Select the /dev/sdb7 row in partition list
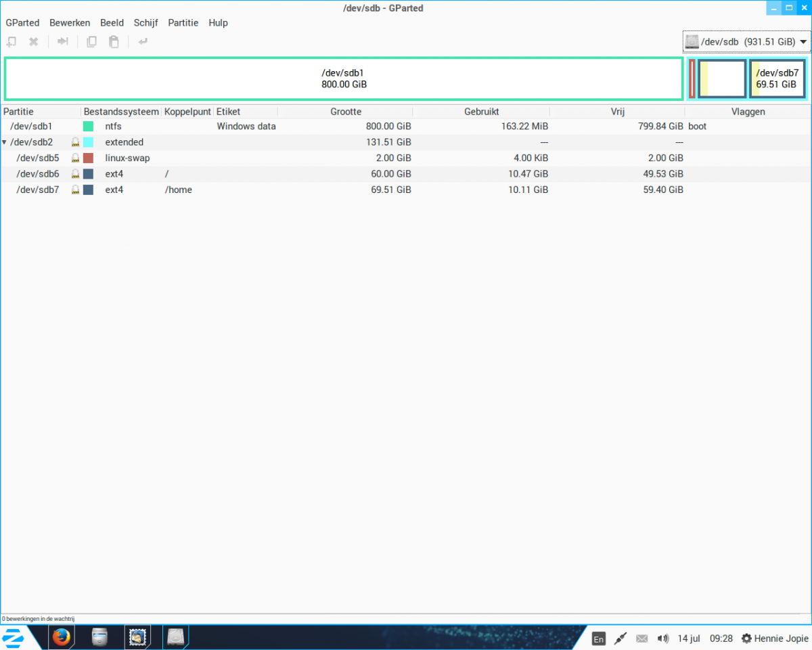Viewport: 812px width, 650px height. (x=406, y=190)
